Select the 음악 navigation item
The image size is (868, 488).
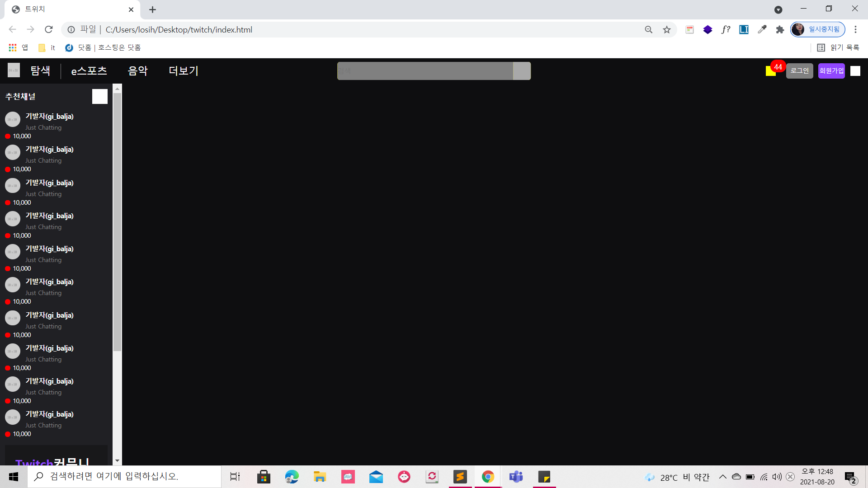[x=138, y=71]
